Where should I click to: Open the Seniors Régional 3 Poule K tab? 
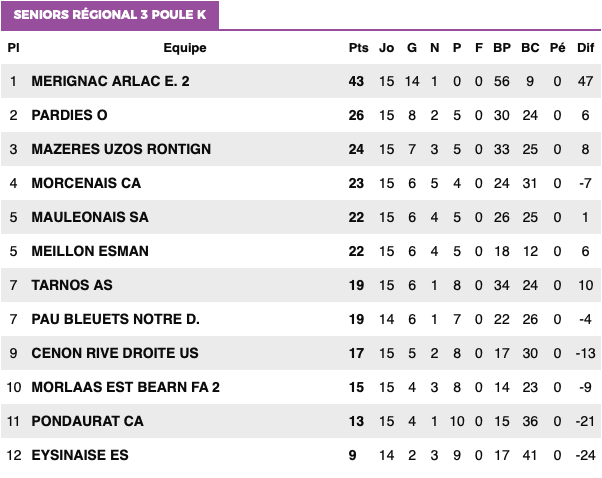pos(110,15)
